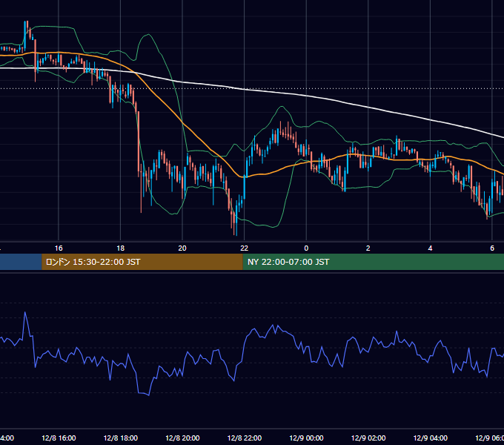Click the 12/9 04:00 date label
This screenshot has height=445, width=504.
coord(431,438)
